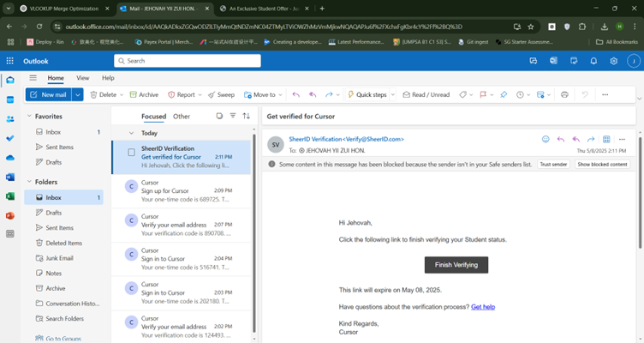This screenshot has height=343, width=644.
Task: Pin the message with pushpin icon
Action: coord(504,94)
